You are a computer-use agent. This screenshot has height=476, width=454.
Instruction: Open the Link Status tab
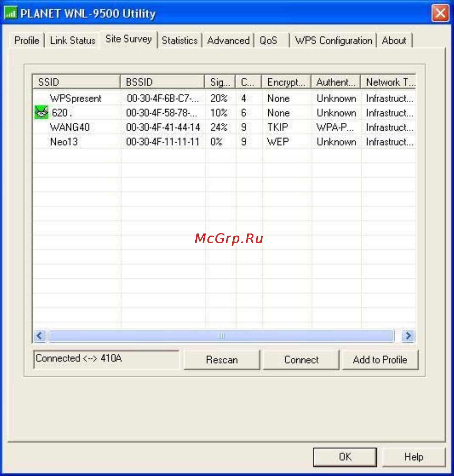(73, 40)
